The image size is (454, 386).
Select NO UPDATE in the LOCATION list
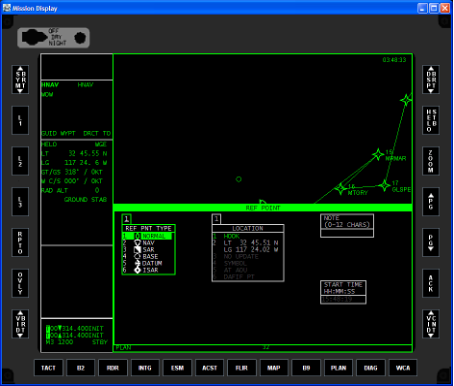pyautogui.click(x=248, y=256)
